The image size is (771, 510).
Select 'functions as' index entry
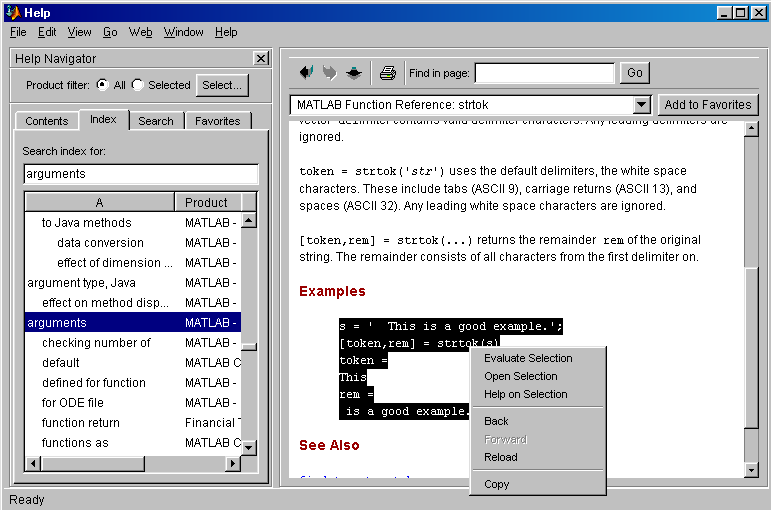(x=133, y=443)
